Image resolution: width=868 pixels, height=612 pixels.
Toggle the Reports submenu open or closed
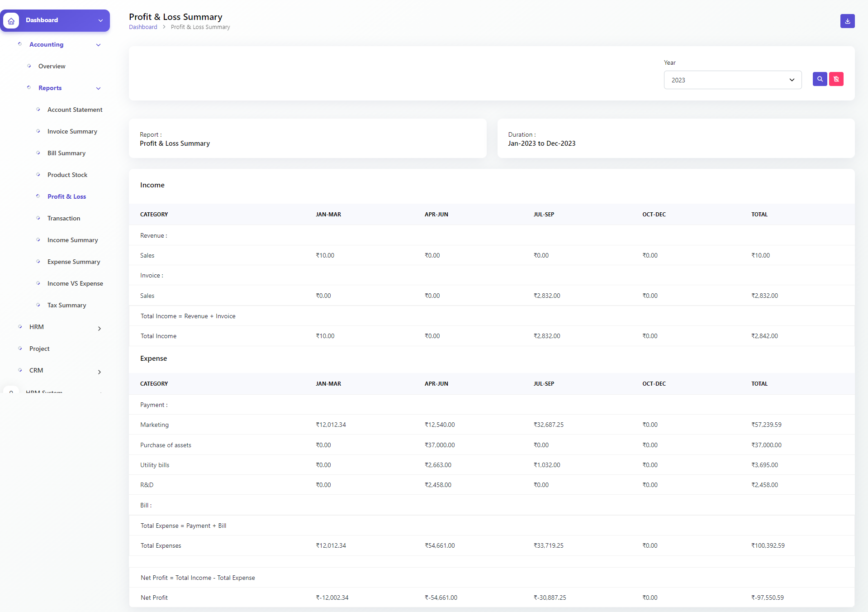pos(98,88)
